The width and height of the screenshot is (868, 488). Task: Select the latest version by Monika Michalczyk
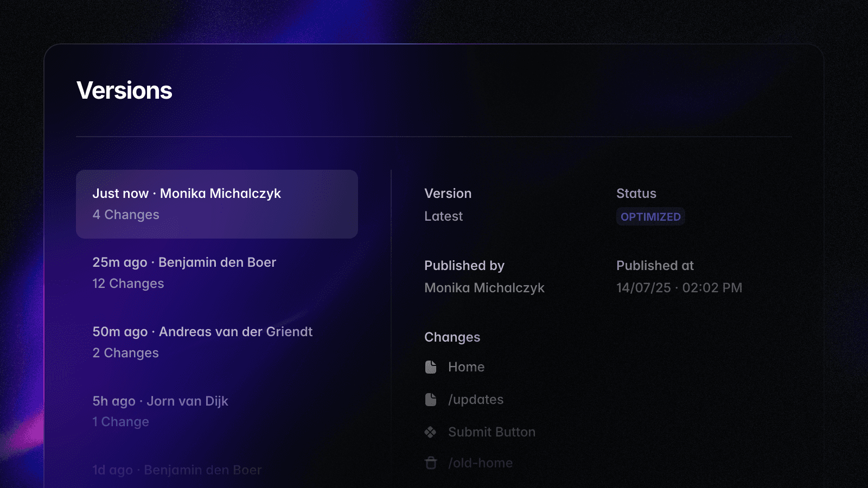pyautogui.click(x=217, y=204)
